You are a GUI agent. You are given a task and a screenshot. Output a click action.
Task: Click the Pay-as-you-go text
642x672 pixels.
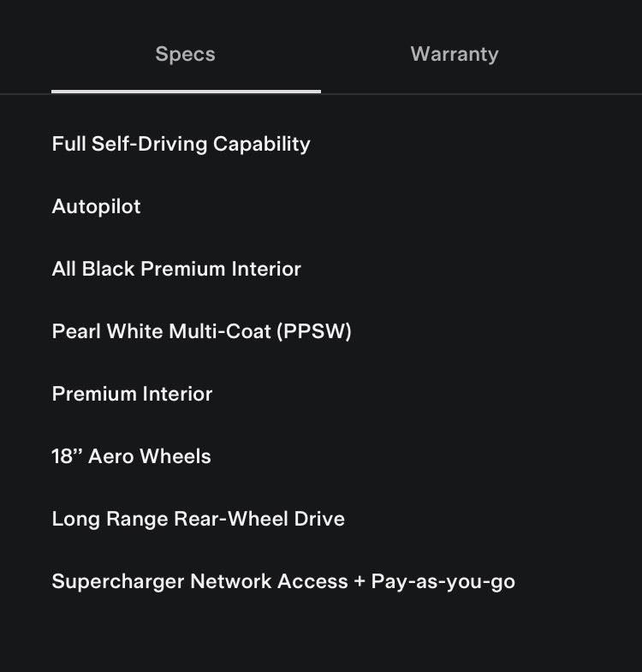443,582
